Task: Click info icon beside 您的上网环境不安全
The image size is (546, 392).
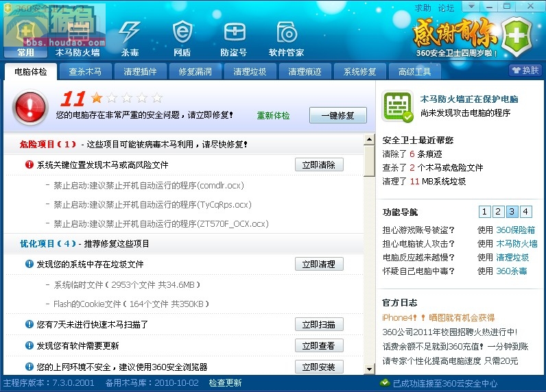Action: pos(29,367)
